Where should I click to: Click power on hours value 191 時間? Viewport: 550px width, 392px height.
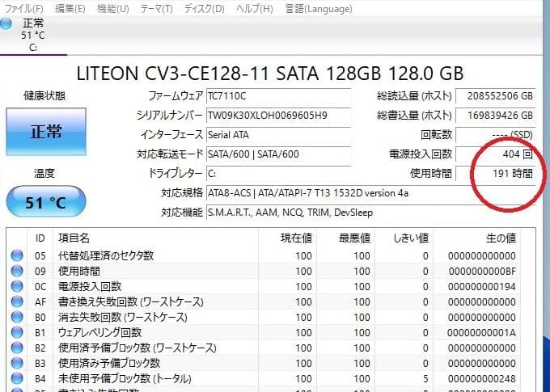[496, 174]
